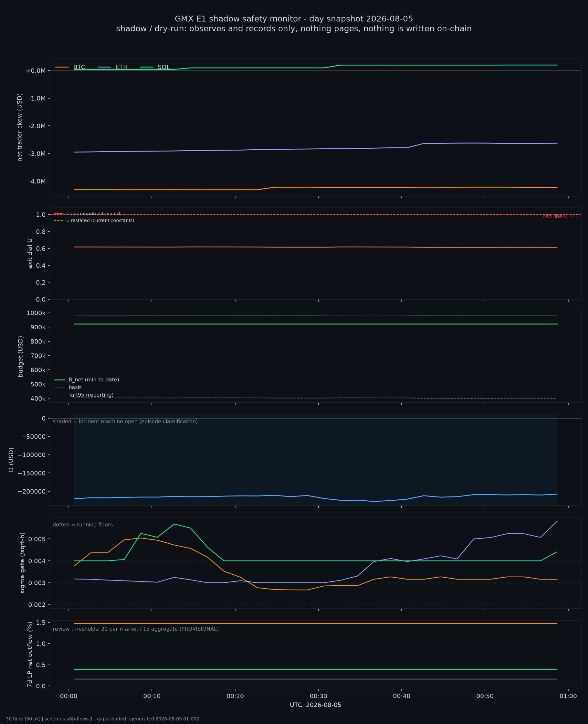Click the "0.004" sigma gate tick
Image resolution: width=588 pixels, height=724 pixels.
[x=37, y=561]
